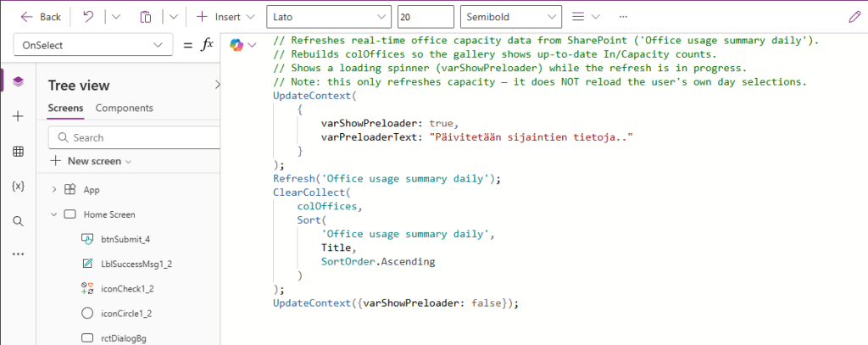Open the Tree view layers icon

(x=18, y=81)
